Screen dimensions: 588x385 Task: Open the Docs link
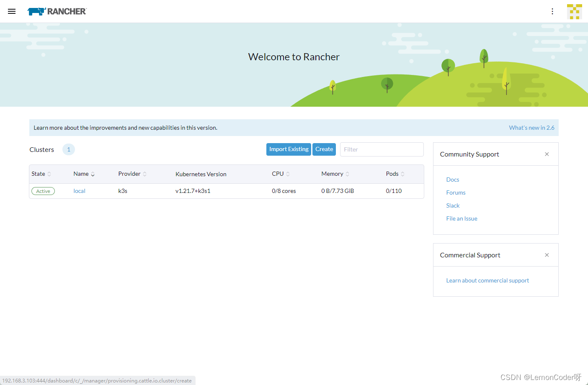tap(453, 180)
